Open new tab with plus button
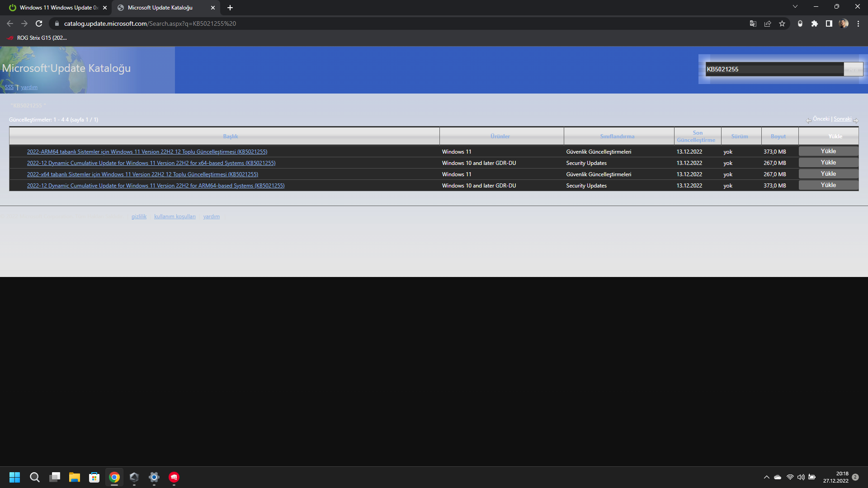The image size is (868, 488). click(x=230, y=8)
